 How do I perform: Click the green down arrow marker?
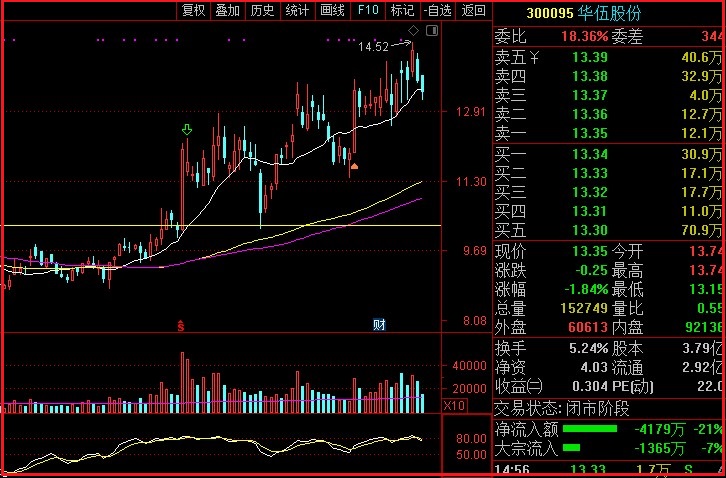point(187,130)
